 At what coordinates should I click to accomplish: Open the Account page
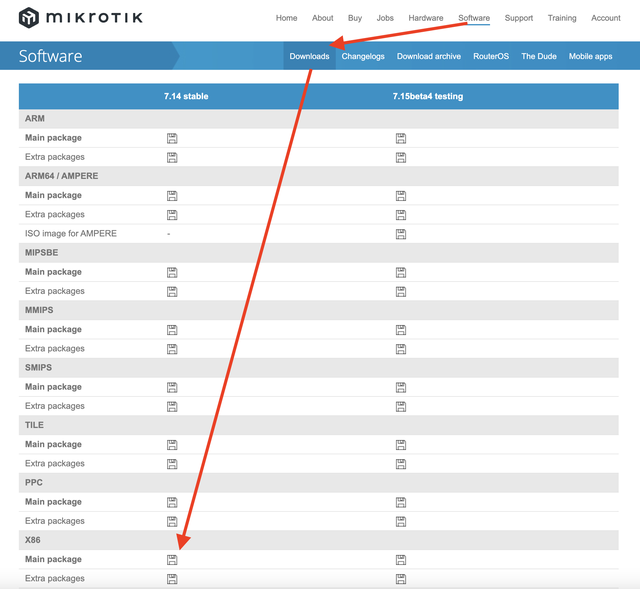coord(606,18)
